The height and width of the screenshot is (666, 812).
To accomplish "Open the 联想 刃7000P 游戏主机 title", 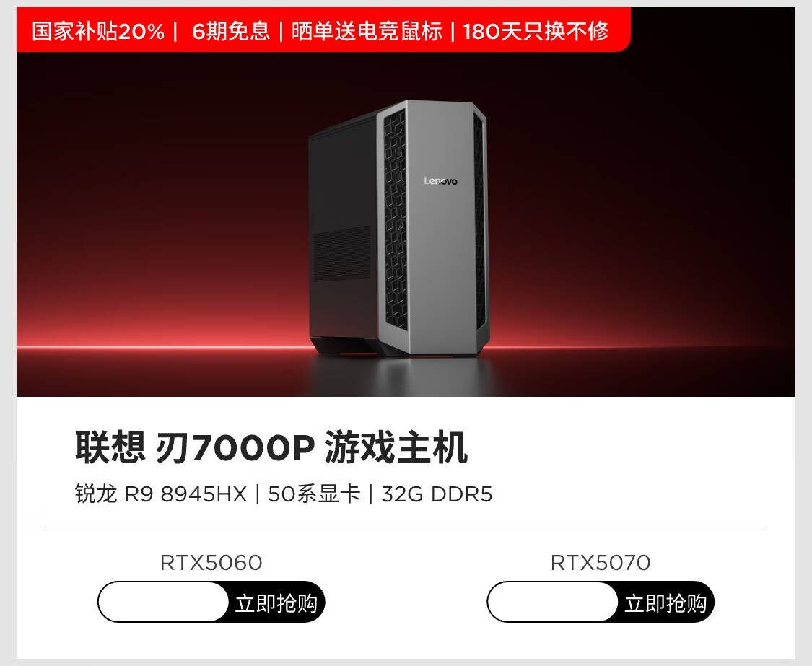I will [272, 447].
